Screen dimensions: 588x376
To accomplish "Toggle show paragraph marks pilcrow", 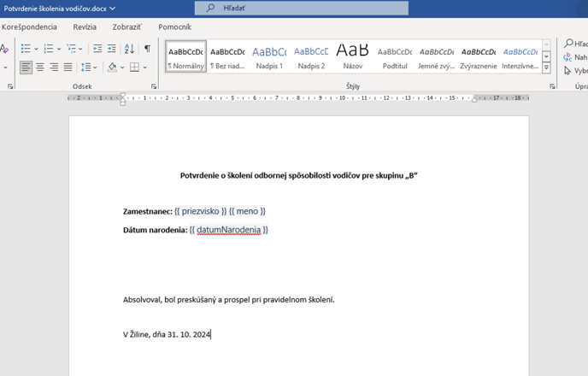I will [x=147, y=49].
